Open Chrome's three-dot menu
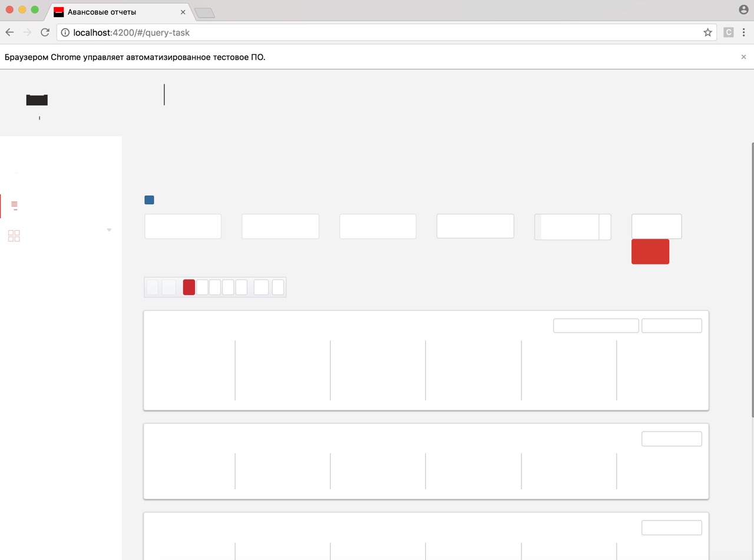754x560 pixels. point(744,32)
